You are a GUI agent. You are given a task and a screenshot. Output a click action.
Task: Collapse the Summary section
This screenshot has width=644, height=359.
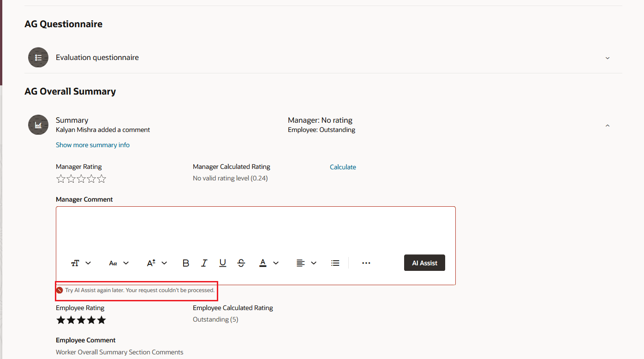point(607,125)
